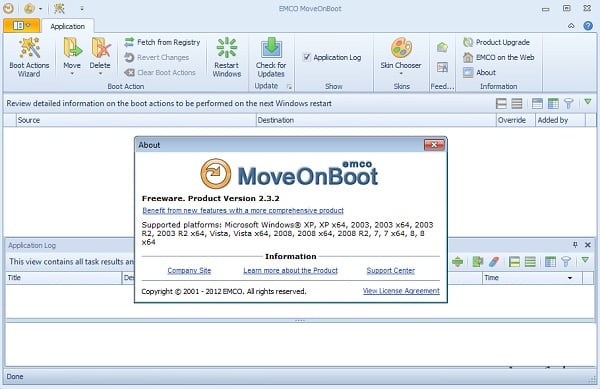Click the wizard wand quick access icon
This screenshot has height=389, width=600.
59,8
